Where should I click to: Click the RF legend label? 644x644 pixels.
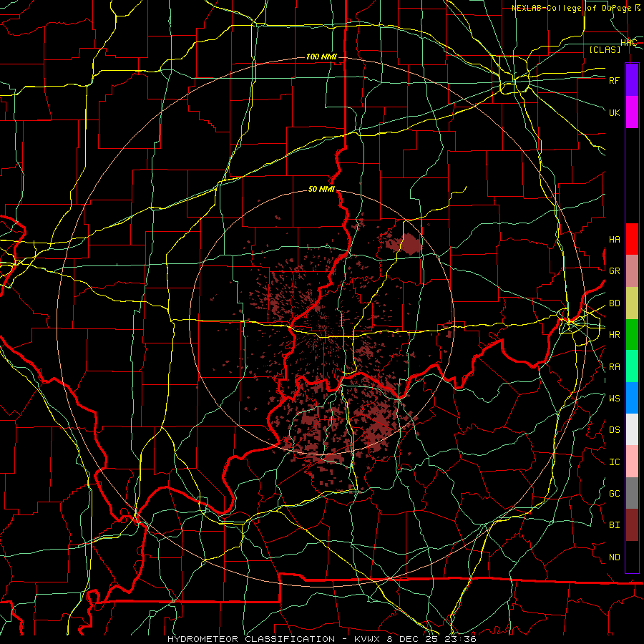pyautogui.click(x=614, y=80)
